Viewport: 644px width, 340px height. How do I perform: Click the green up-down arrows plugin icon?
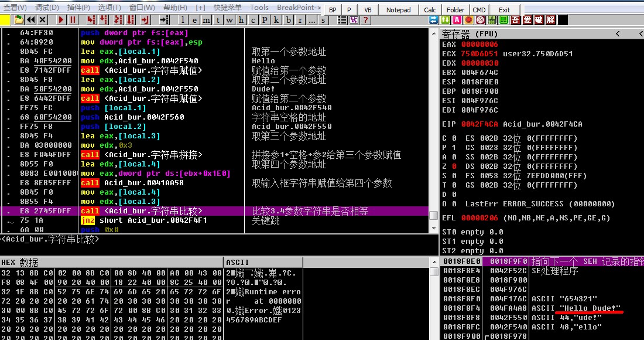pos(445,20)
